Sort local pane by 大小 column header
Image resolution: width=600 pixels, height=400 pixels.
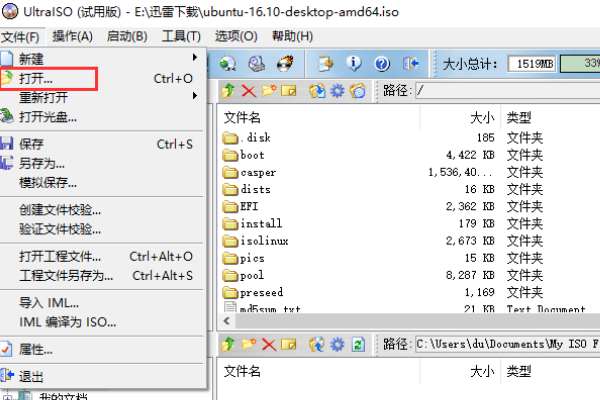[460, 371]
